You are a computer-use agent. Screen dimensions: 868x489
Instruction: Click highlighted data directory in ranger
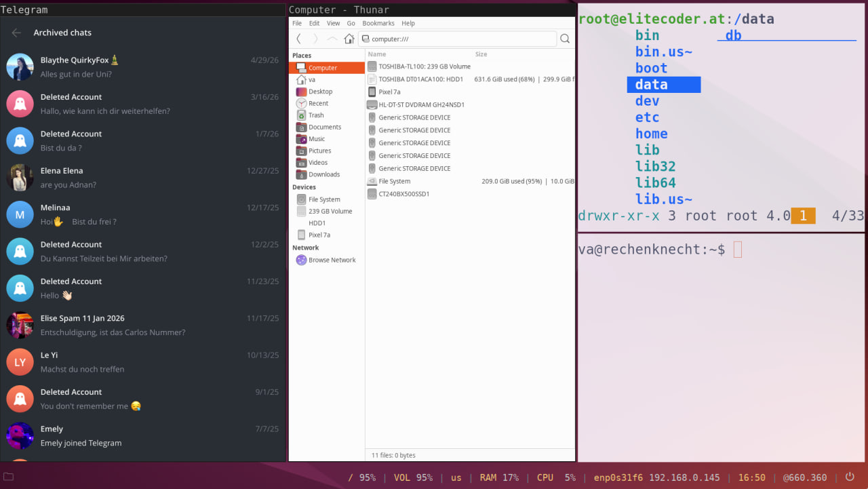coord(664,85)
